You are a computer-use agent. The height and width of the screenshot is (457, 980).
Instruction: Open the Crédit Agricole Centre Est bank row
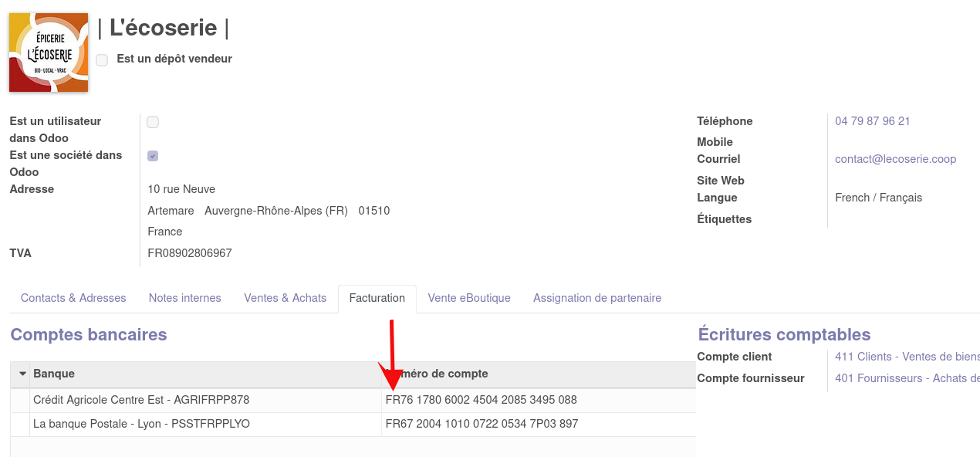tap(141, 400)
